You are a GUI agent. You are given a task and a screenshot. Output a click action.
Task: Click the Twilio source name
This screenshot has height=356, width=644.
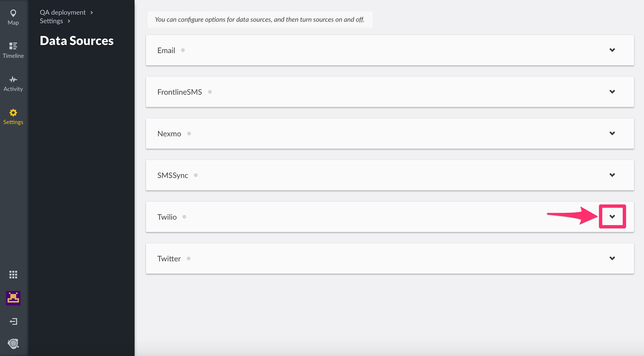click(x=167, y=217)
